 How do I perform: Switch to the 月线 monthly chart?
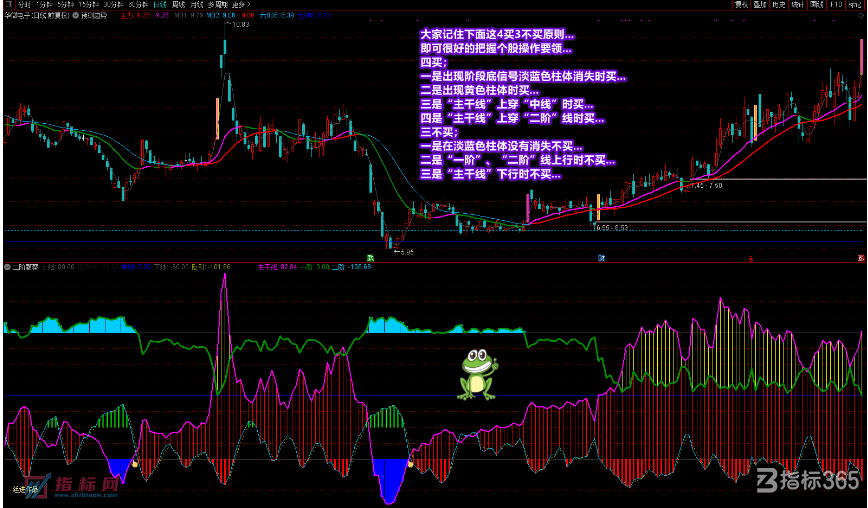197,4
